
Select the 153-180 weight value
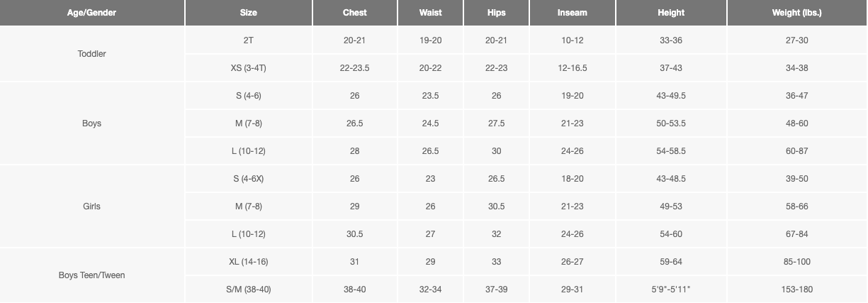[x=797, y=290]
